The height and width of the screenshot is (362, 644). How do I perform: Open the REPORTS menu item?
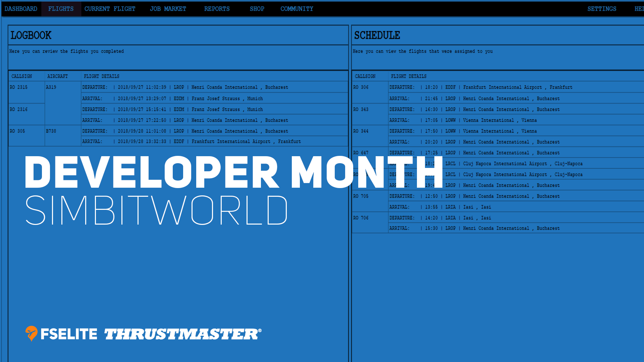point(217,9)
